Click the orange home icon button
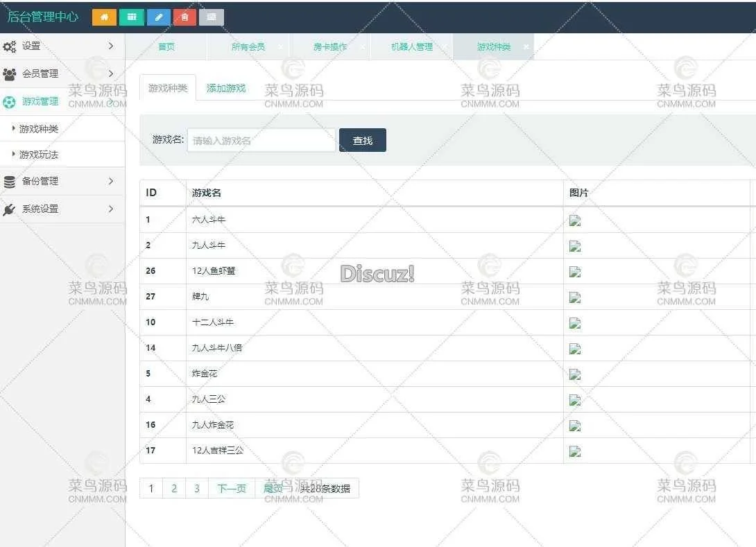Viewport: 756px width, 547px height. tap(104, 17)
